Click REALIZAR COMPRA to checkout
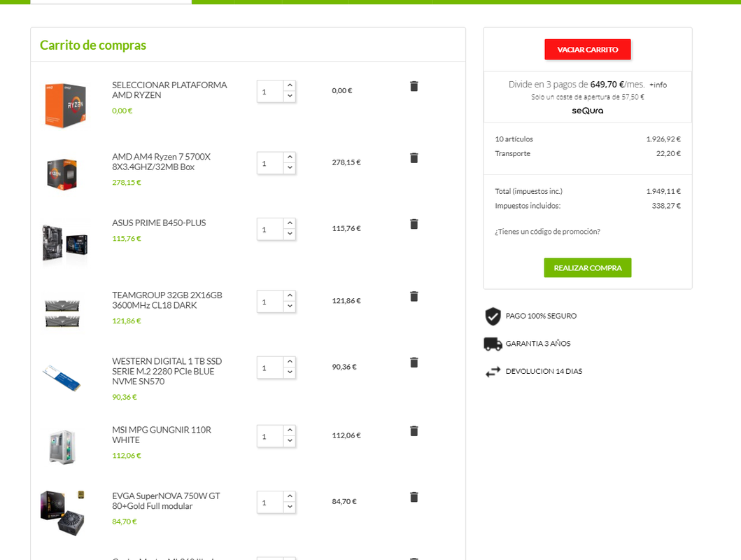Image resolution: width=741 pixels, height=560 pixels. click(588, 268)
